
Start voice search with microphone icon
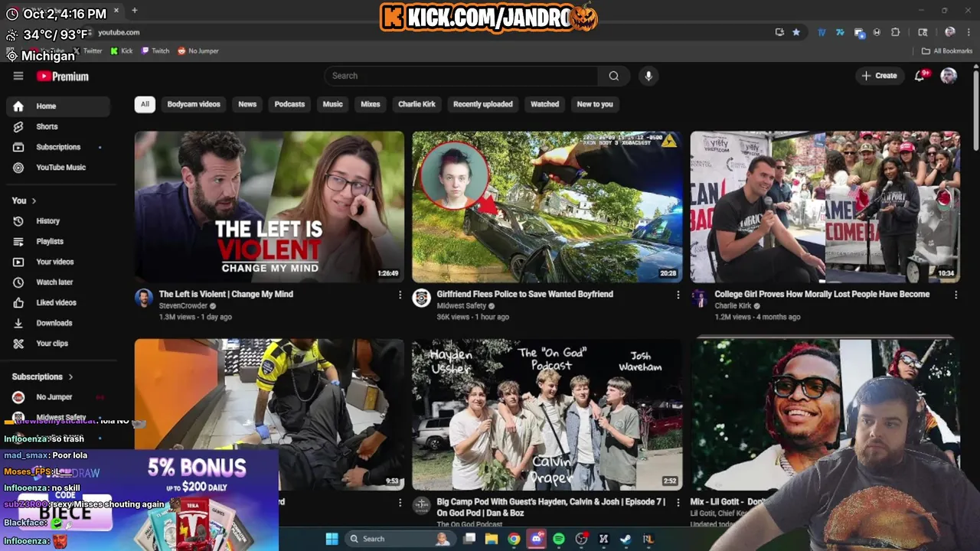[648, 76]
